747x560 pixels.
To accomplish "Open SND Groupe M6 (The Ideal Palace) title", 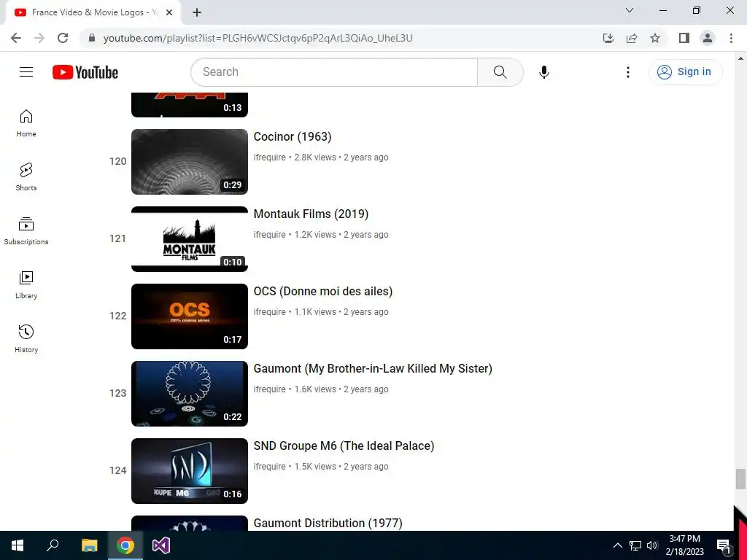I will [344, 446].
